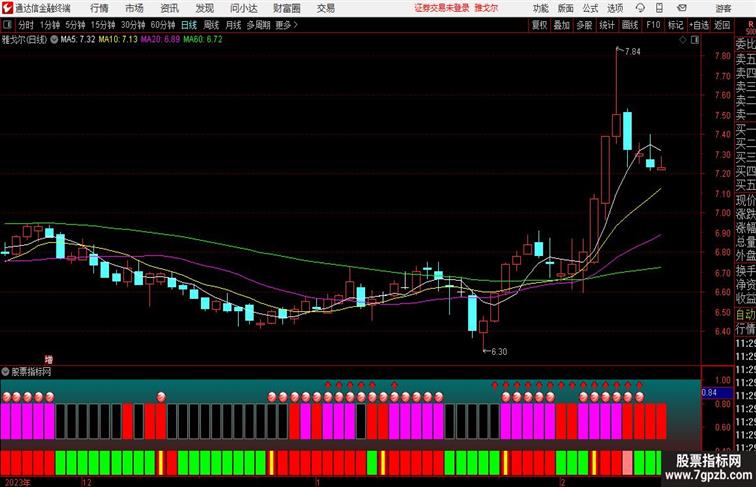Click the diamond icon above the chart
The width and height of the screenshot is (756, 487).
[683, 40]
